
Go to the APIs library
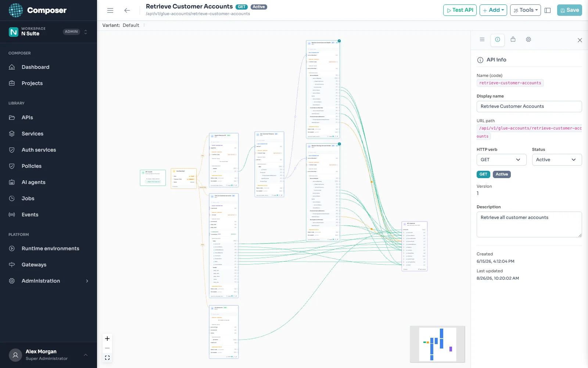click(27, 117)
